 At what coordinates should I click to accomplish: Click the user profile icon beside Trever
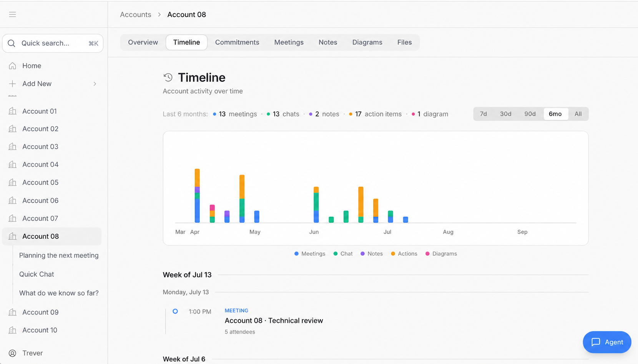coord(12,353)
